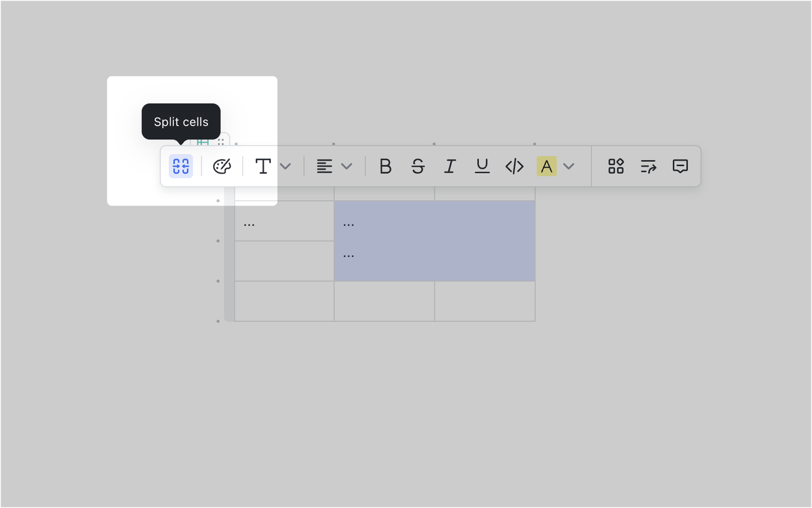Open the text style dropdown chevron

285,166
